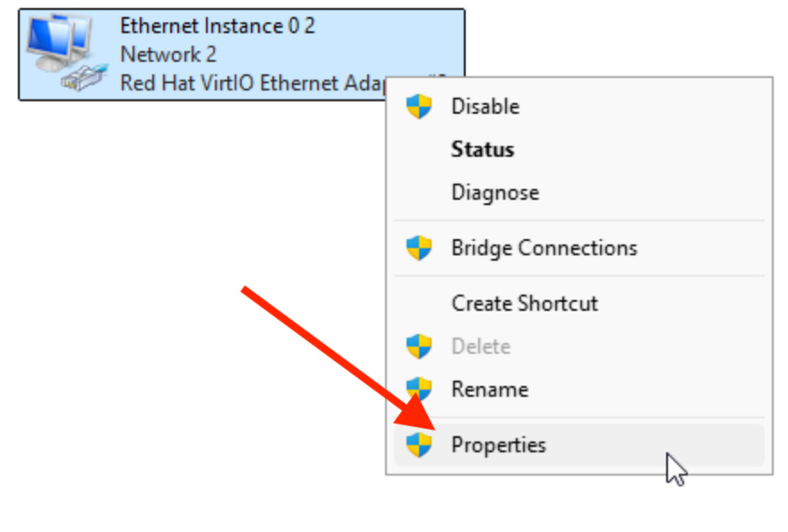
Task: Open Status for the Ethernet adapter
Action: [482, 149]
